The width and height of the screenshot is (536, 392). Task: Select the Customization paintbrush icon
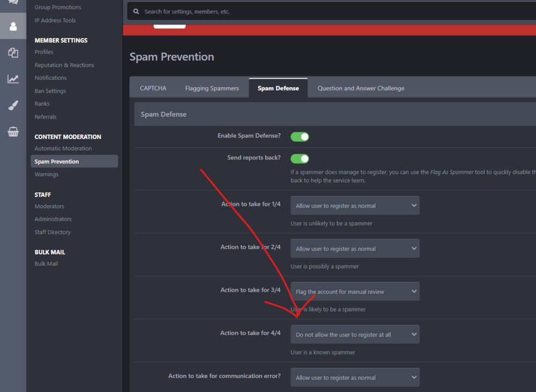(13, 105)
